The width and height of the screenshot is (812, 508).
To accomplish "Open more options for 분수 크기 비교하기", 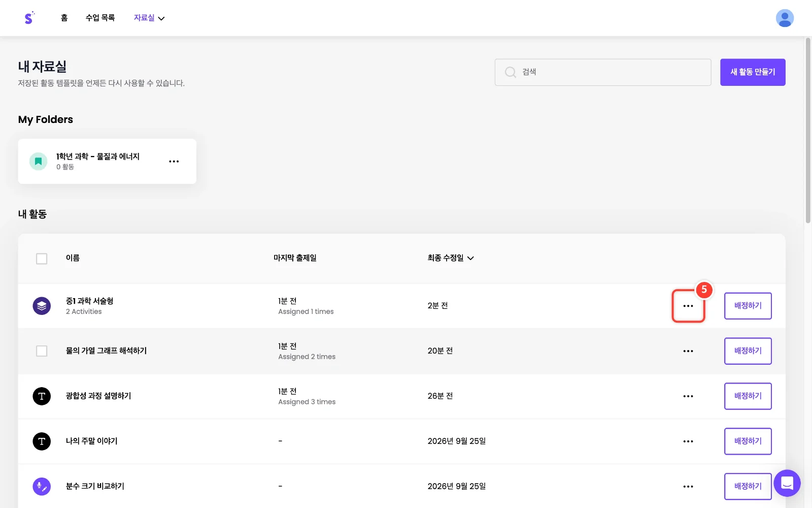I will pyautogui.click(x=688, y=487).
